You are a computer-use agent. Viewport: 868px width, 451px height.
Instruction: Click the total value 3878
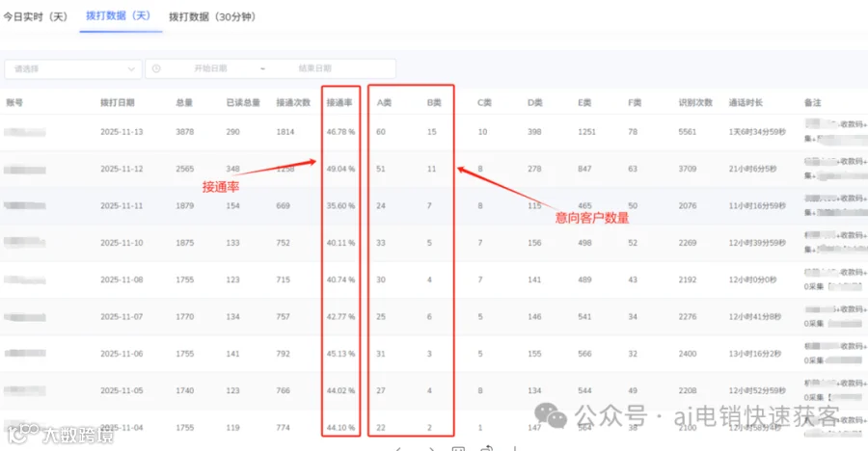point(185,132)
